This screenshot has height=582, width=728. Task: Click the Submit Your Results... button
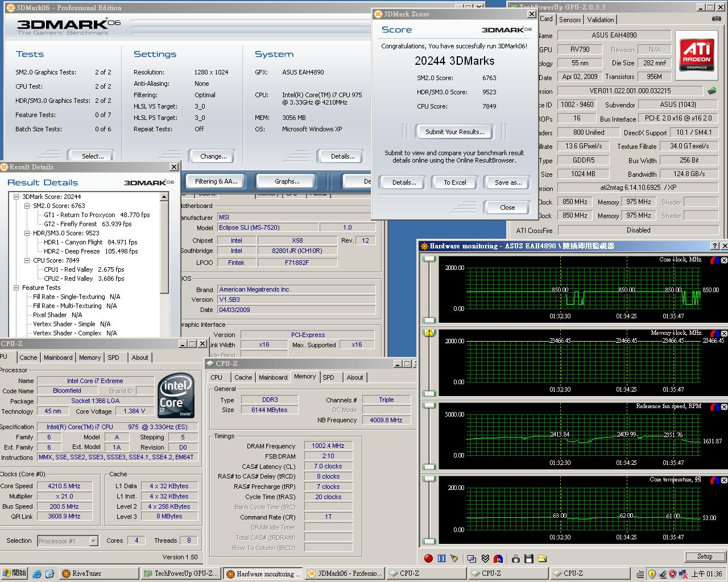click(x=455, y=132)
